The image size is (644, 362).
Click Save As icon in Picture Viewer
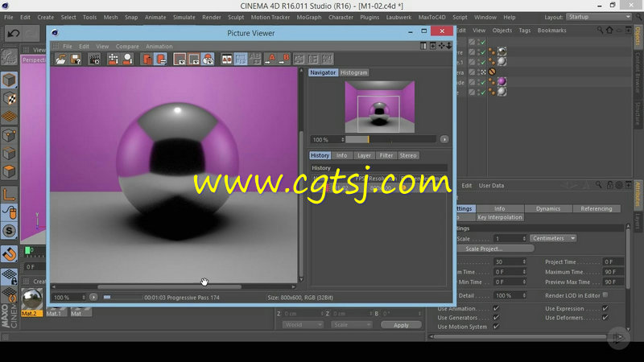coord(76,59)
